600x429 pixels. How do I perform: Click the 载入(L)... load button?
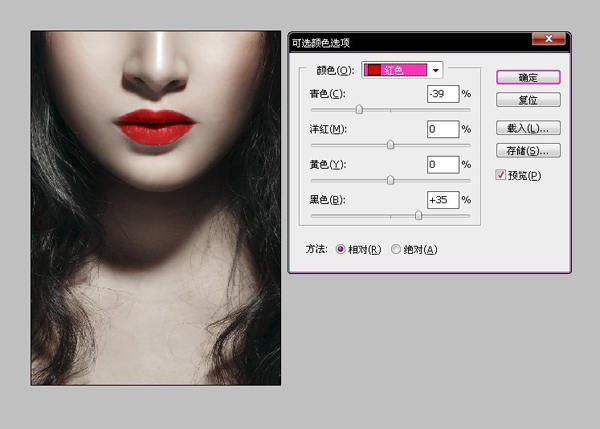click(x=528, y=128)
